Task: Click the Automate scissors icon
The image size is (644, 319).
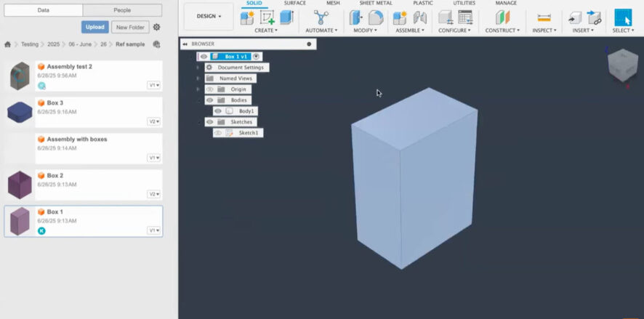Action: [321, 17]
